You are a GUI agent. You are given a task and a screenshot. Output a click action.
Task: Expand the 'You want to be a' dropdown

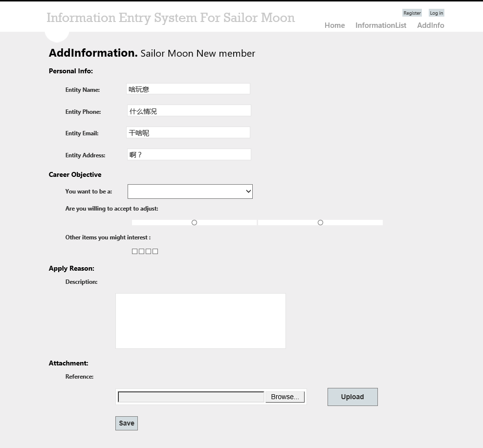point(190,192)
